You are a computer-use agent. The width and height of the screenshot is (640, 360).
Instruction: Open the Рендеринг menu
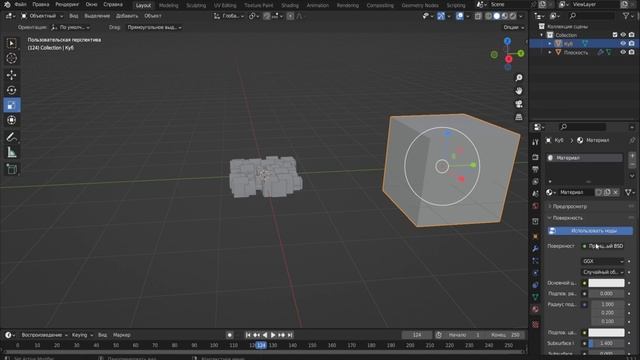67,4
